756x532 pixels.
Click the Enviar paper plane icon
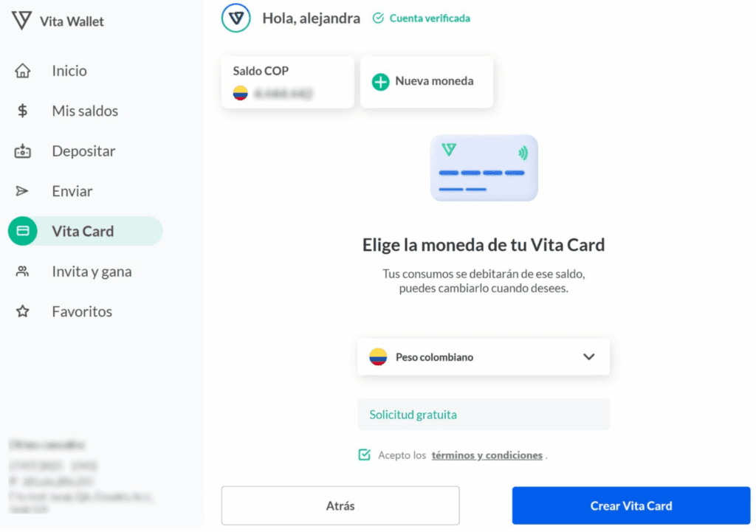[21, 191]
